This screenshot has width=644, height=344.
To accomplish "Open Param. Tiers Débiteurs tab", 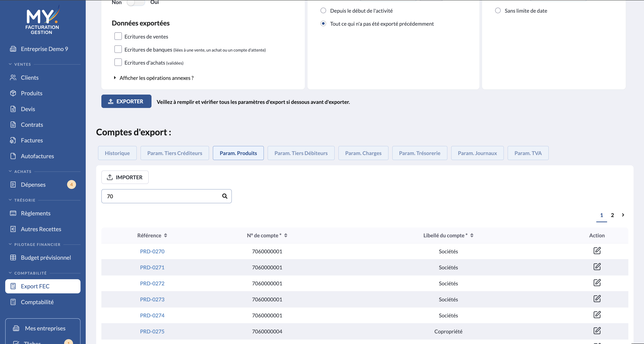I will pyautogui.click(x=301, y=153).
